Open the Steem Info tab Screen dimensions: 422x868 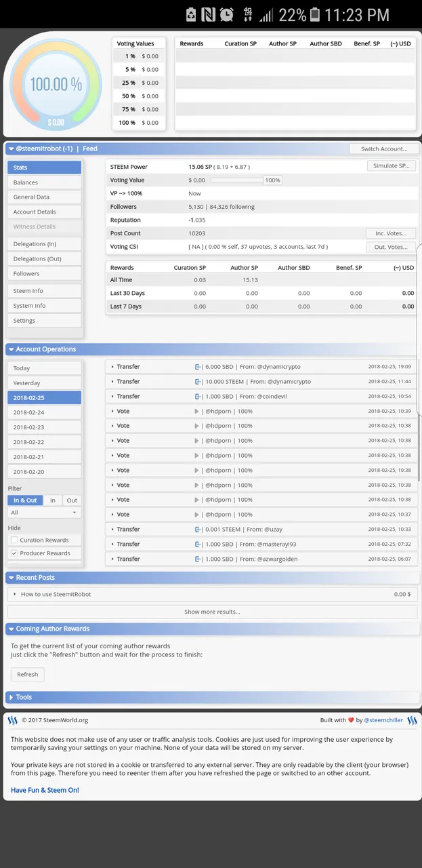pos(44,291)
